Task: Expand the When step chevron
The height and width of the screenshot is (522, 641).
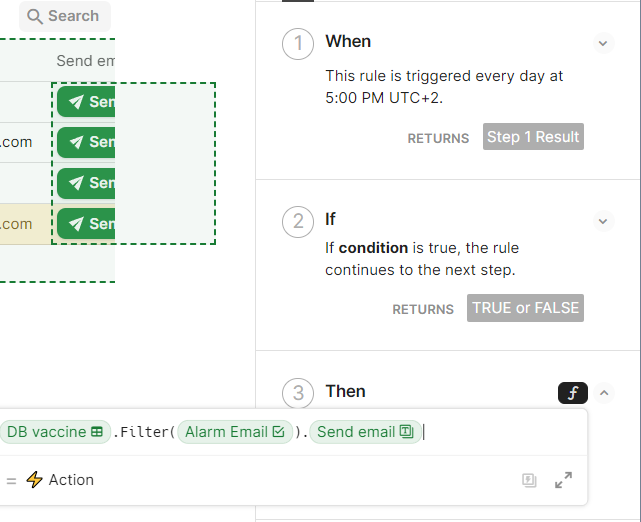Action: (x=603, y=43)
